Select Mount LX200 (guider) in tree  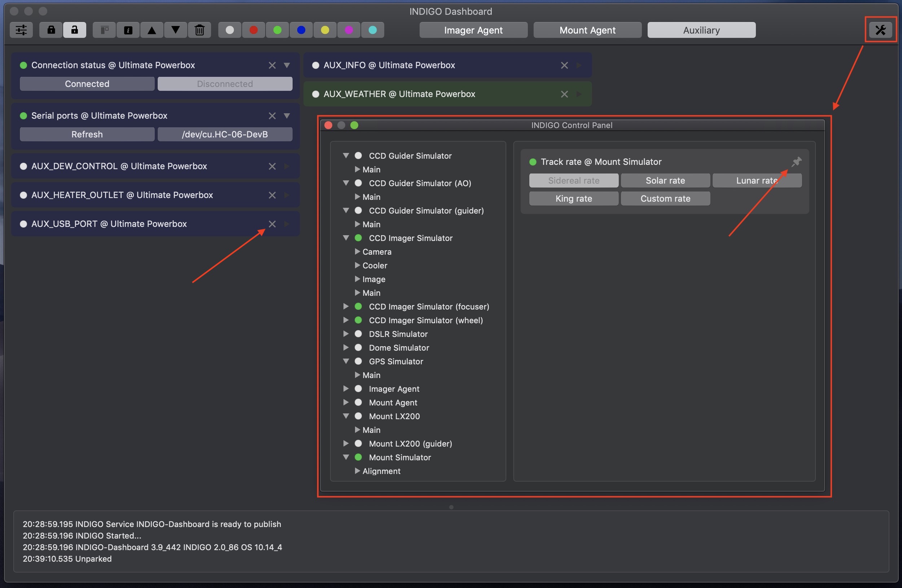(411, 443)
